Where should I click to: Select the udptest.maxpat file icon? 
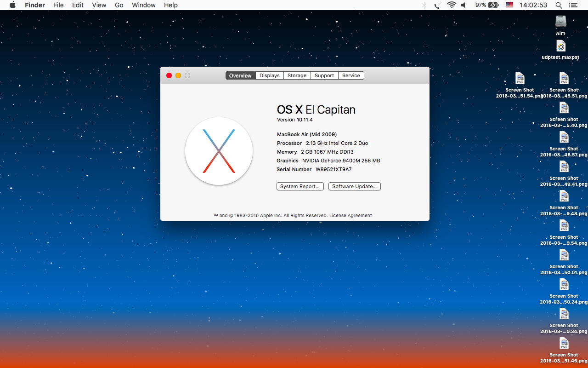(561, 46)
